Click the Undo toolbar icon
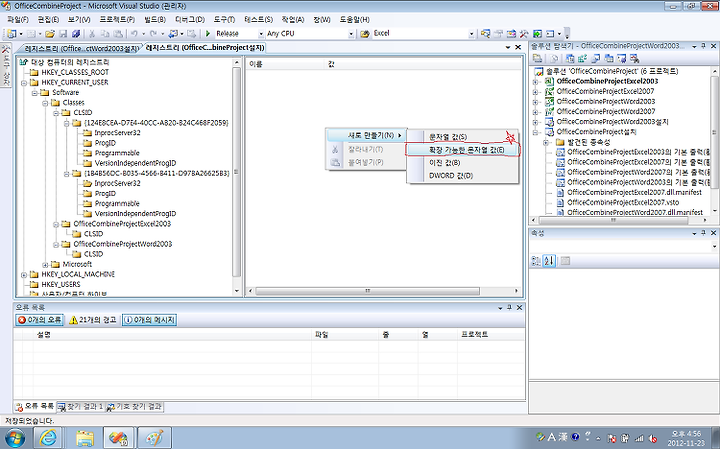The height and width of the screenshot is (449, 720). [x=134, y=34]
